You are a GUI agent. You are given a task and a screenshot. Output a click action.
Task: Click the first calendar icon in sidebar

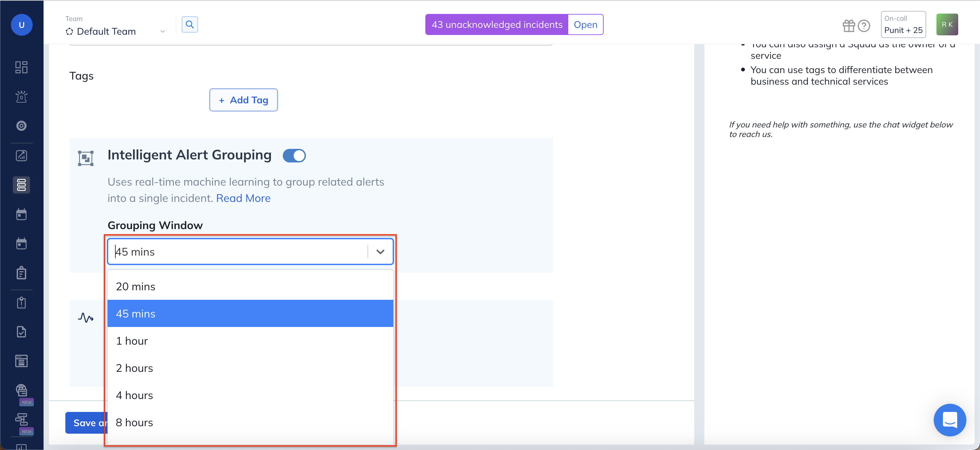click(21, 214)
